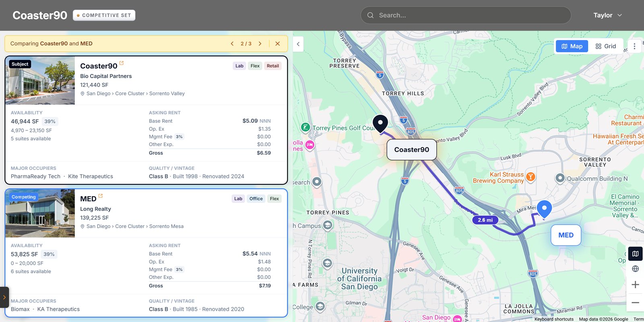Click Sorrento Valley in Coaster90 breadcrumb
Image resolution: width=644 pixels, height=322 pixels.
click(167, 93)
